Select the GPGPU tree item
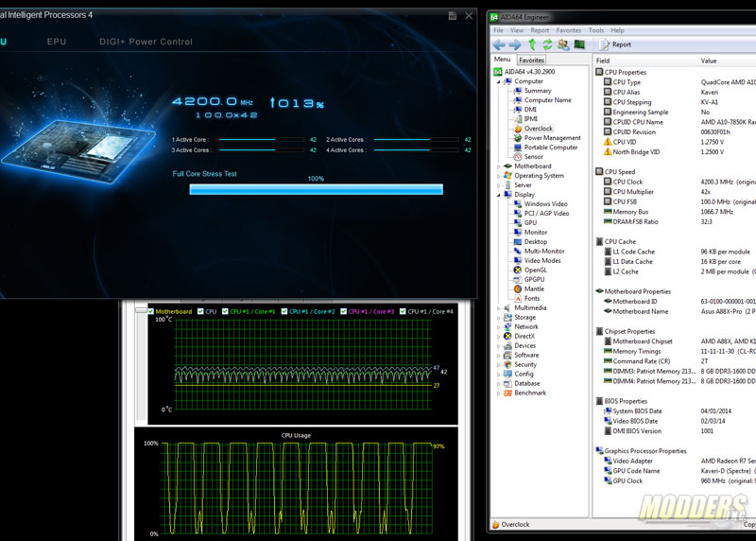Image resolution: width=756 pixels, height=541 pixels. [534, 280]
